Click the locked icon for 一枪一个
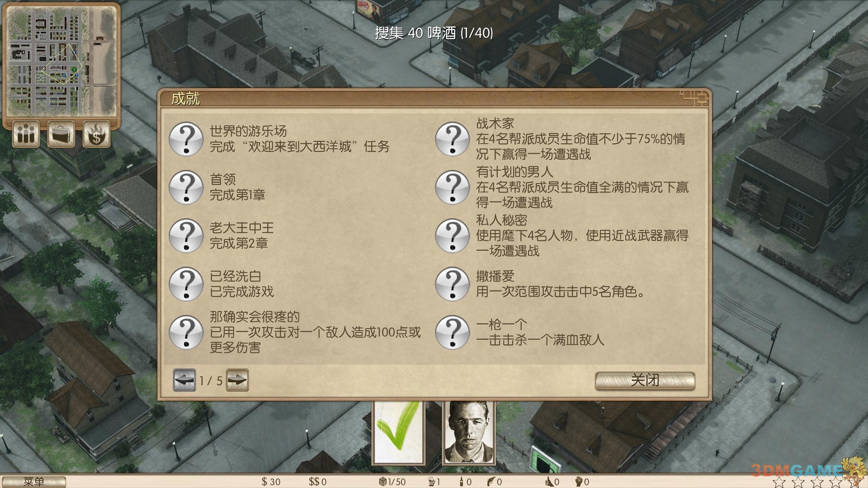868x488 pixels. (x=452, y=332)
